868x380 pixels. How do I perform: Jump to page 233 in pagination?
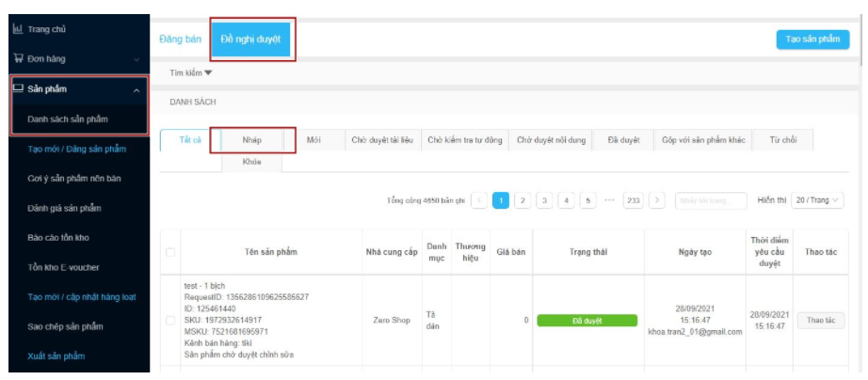pyautogui.click(x=633, y=200)
